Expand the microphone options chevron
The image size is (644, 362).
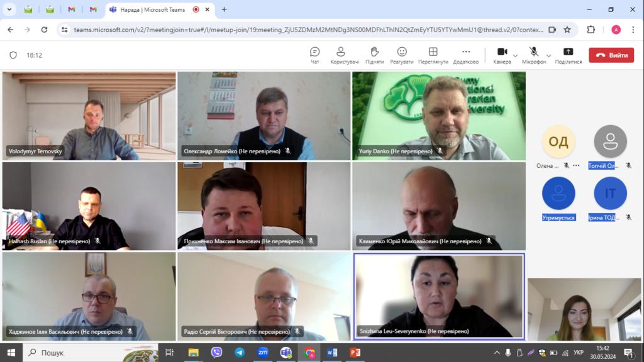(548, 56)
